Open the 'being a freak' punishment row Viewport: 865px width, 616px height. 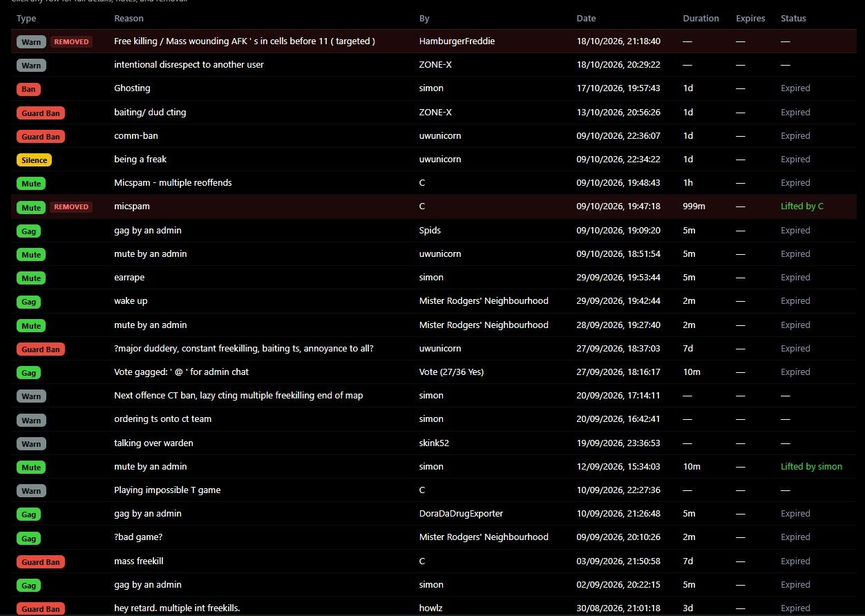(434, 160)
